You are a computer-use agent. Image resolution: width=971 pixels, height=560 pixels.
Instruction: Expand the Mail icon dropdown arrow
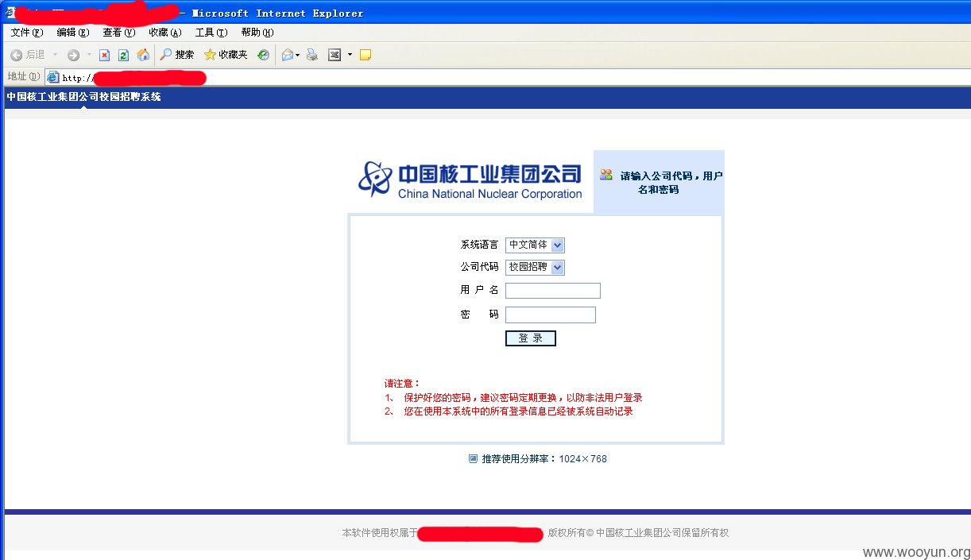(298, 55)
